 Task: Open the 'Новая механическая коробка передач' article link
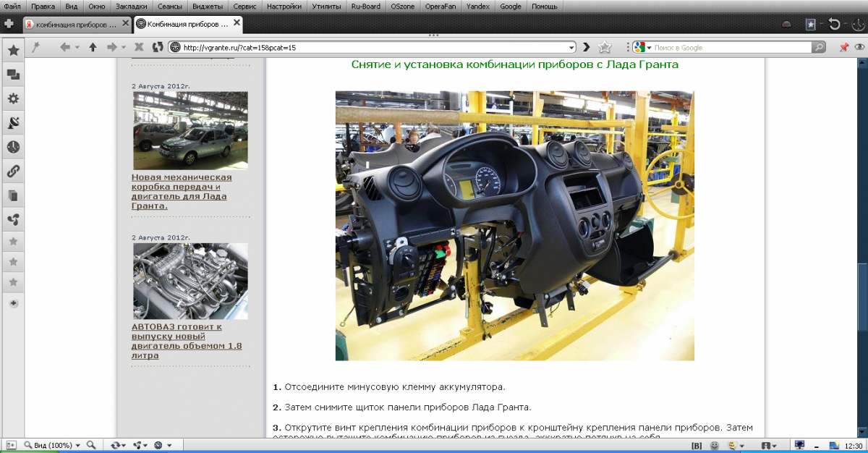182,191
